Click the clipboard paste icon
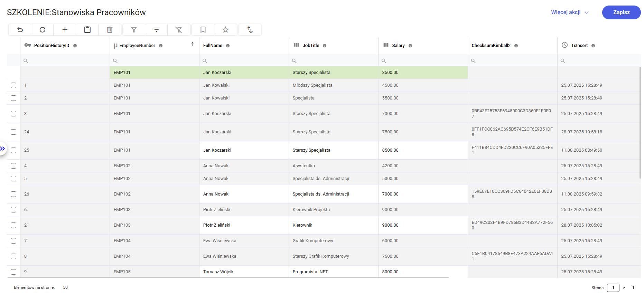Viewport: 644px width, 294px height. 87,30
